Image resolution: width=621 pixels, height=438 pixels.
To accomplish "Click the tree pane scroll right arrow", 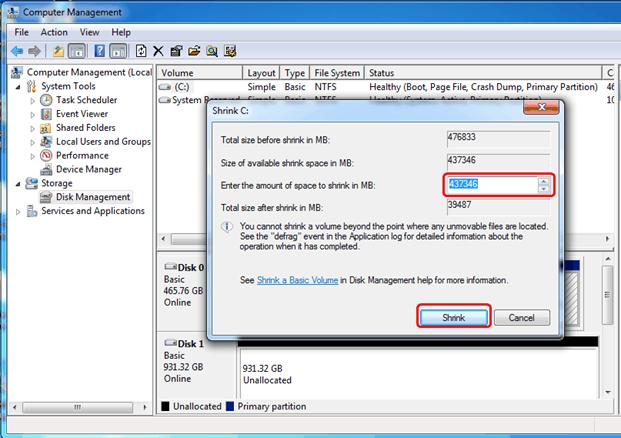I will point(145,407).
